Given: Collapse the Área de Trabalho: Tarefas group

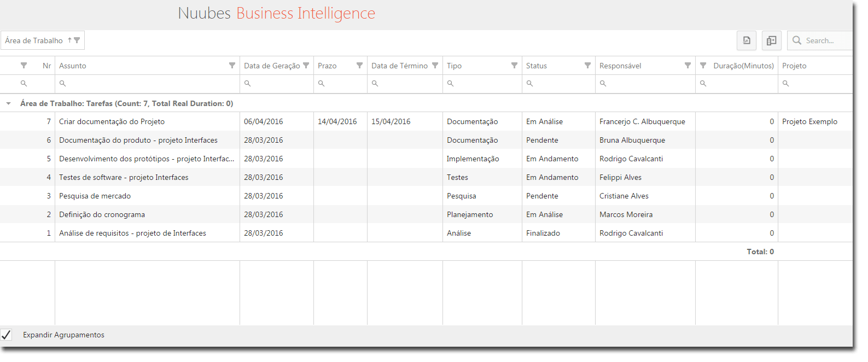Looking at the screenshot, I should (9, 103).
